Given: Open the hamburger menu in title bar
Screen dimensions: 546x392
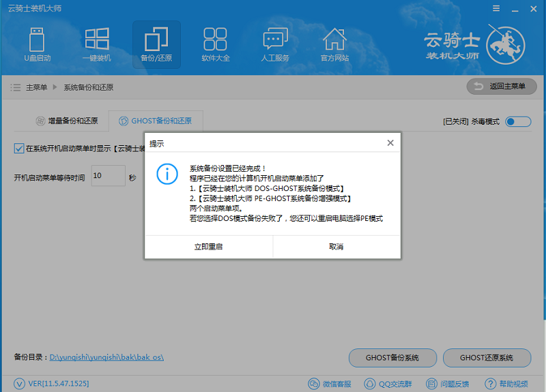Looking at the screenshot, I should click(496, 8).
